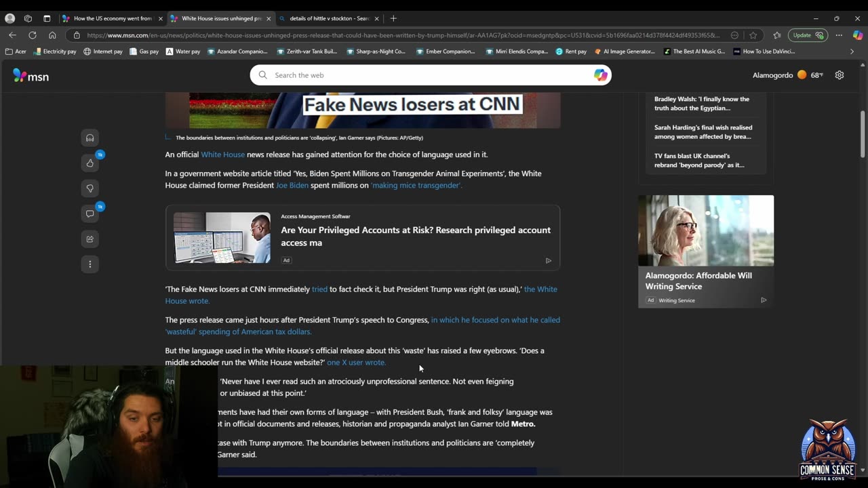
Task: Click the ad choices icon on the Privileged Accounts ad
Action: tap(549, 260)
